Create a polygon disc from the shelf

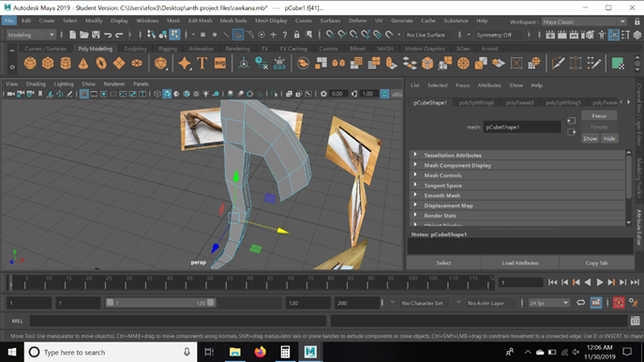[137, 63]
